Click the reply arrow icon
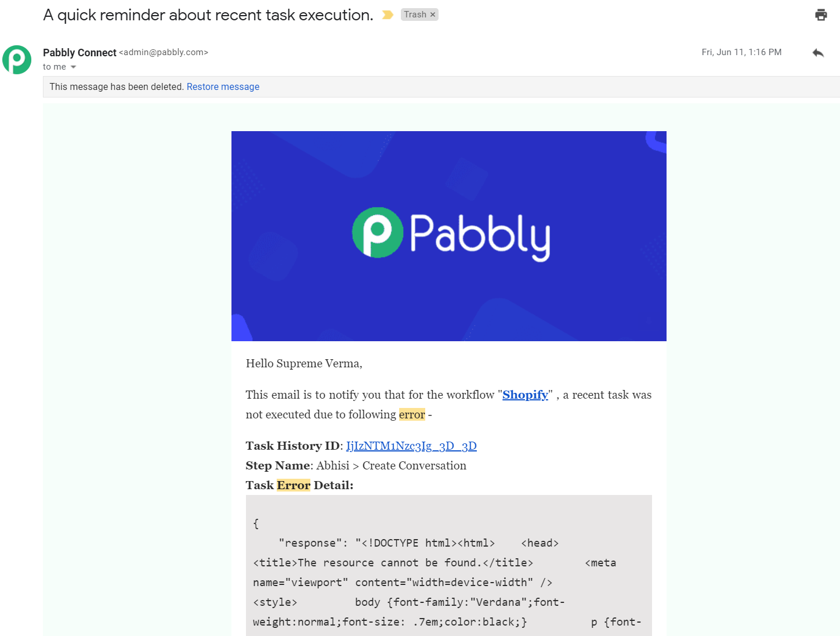Image resolution: width=840 pixels, height=636 pixels. click(x=818, y=53)
